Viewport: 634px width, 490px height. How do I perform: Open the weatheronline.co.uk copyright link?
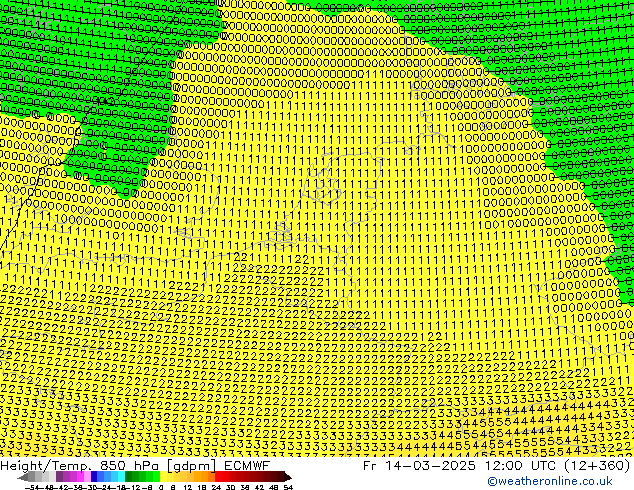(x=549, y=481)
